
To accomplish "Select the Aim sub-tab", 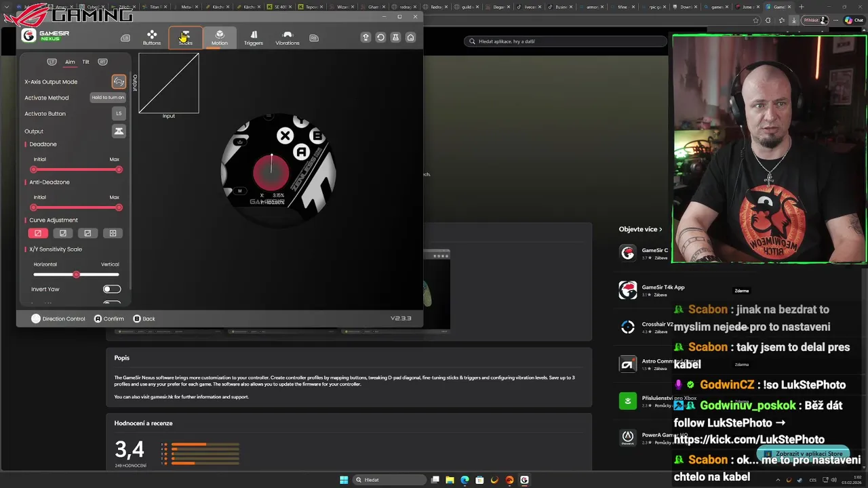I will tap(70, 62).
